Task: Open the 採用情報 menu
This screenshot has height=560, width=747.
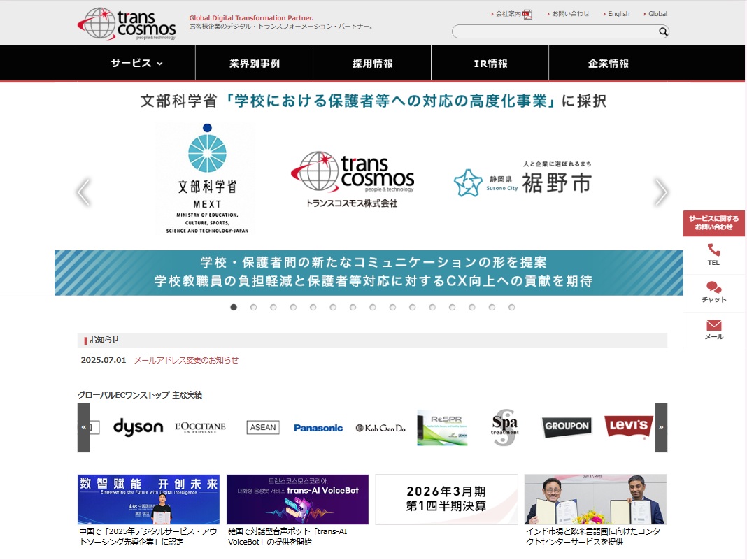Action: [x=373, y=63]
